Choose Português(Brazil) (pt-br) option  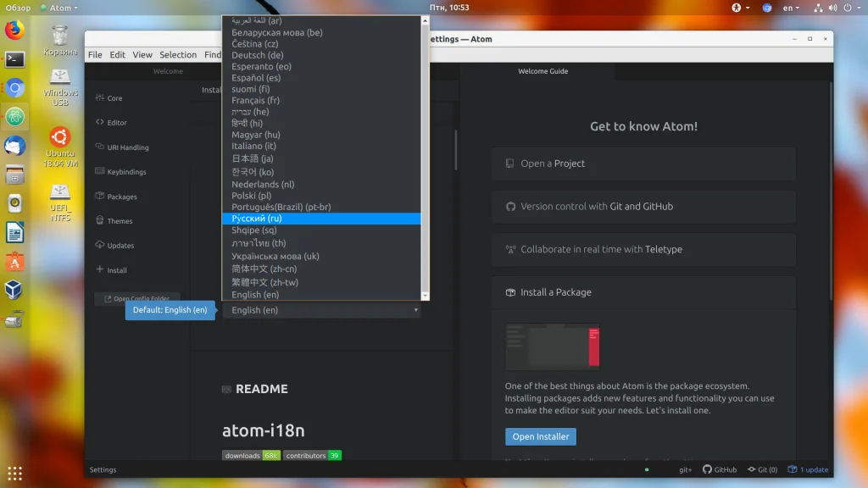coord(321,207)
